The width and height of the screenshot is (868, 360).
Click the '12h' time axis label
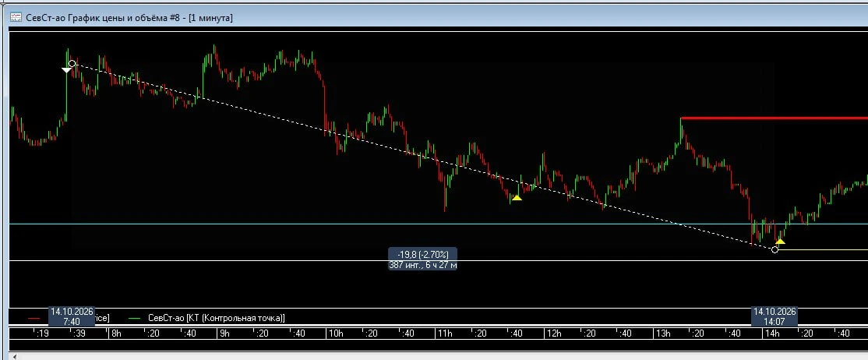[554, 334]
